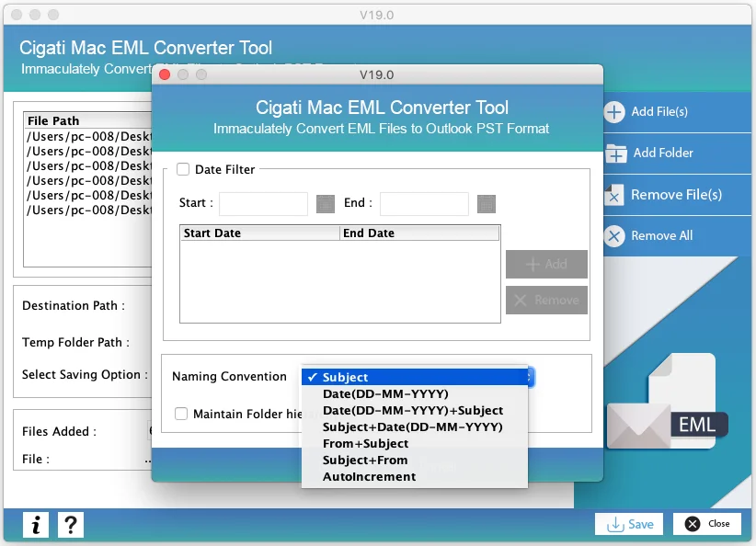Enable the Date Filter checkbox
Screen dimensions: 756x546
pos(183,169)
